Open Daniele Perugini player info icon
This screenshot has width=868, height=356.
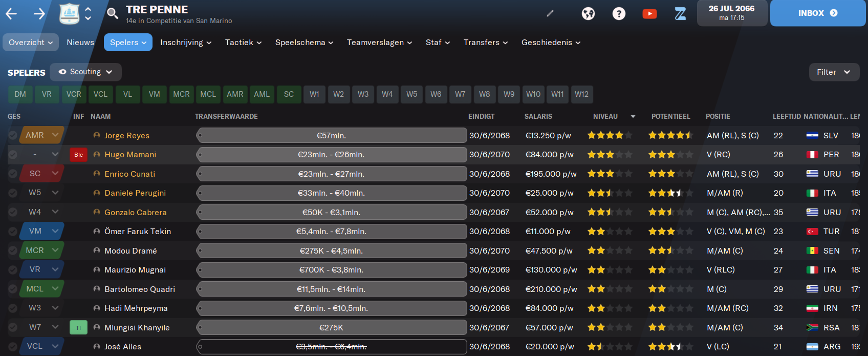pos(97,193)
